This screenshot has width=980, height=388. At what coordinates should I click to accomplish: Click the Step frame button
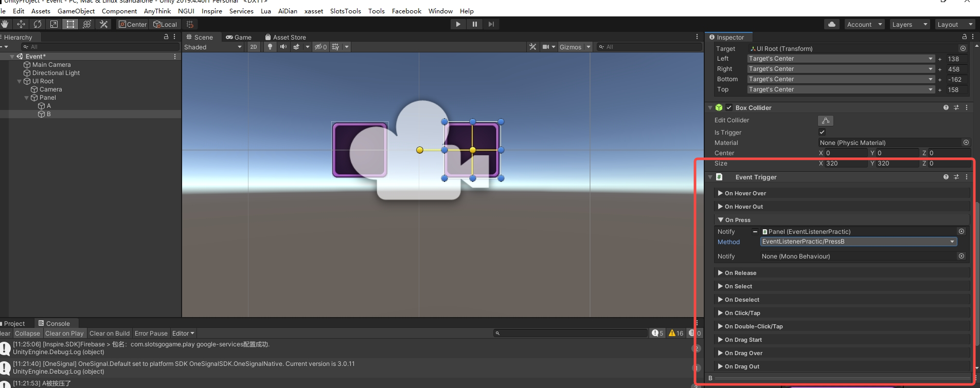(491, 24)
